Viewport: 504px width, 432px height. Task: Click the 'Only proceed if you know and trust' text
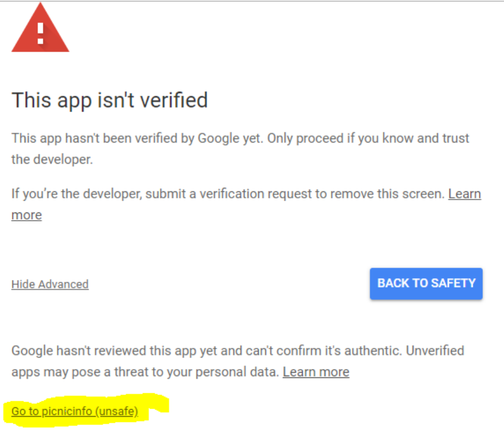point(368,139)
